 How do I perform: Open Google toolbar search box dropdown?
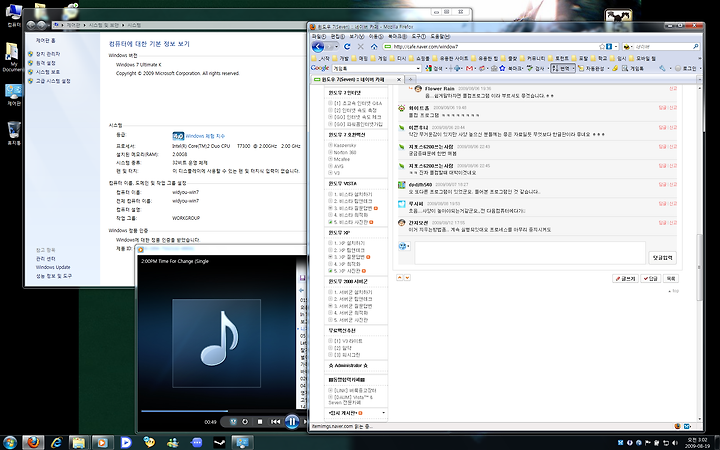418,68
